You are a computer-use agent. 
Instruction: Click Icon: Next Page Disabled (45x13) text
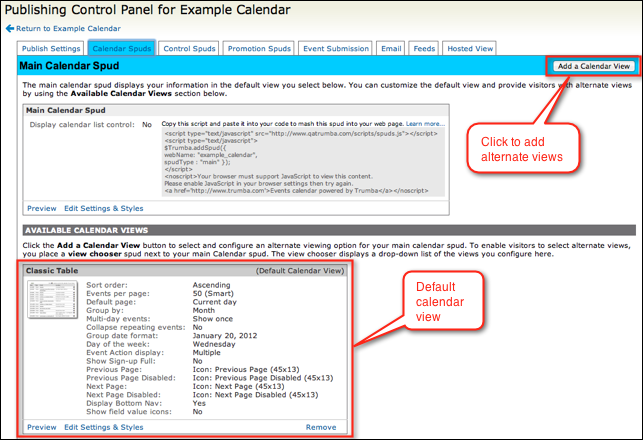255,395
